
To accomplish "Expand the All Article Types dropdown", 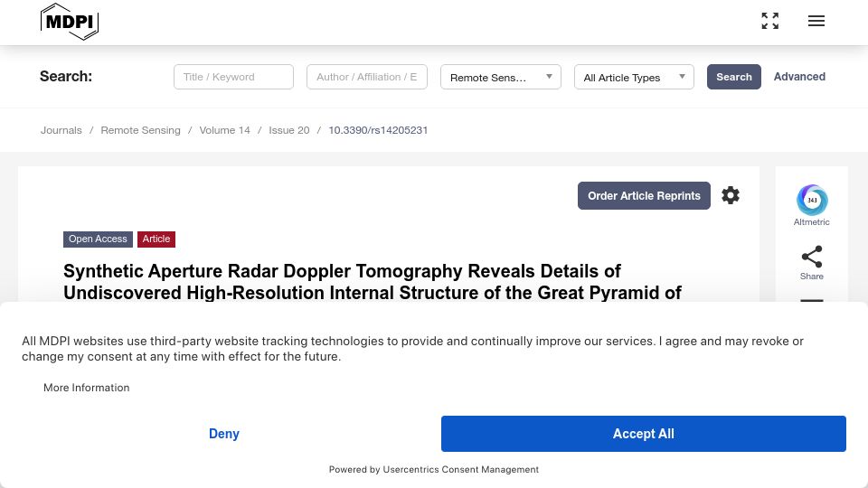I will [x=634, y=77].
